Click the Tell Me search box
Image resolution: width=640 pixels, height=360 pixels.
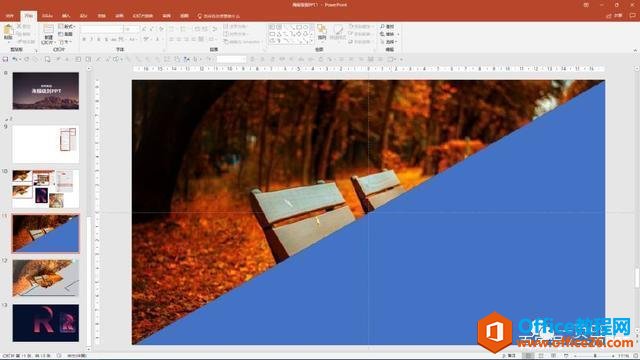[219, 16]
